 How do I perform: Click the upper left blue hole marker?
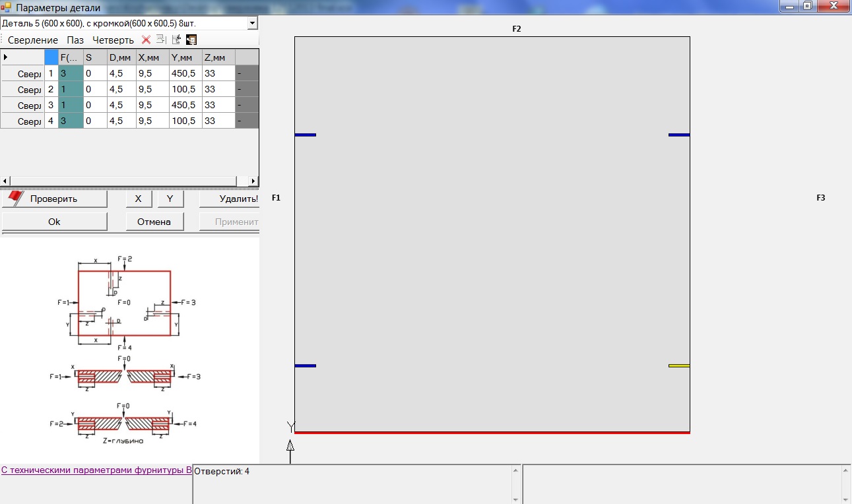306,135
